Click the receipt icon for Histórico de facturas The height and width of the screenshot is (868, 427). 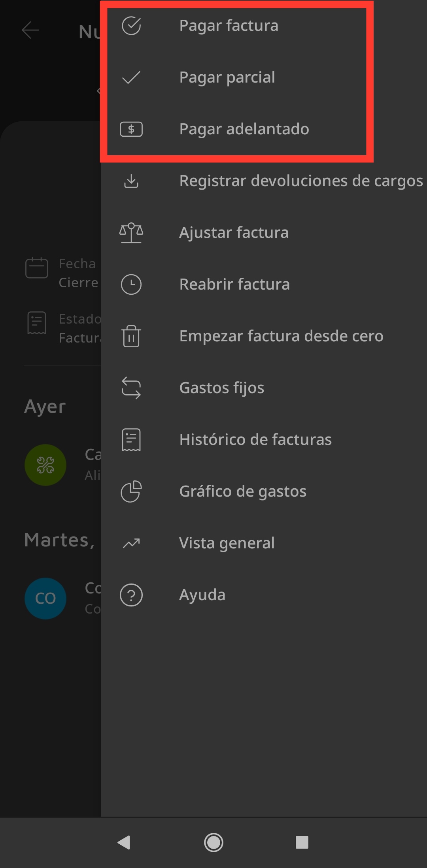point(131,440)
